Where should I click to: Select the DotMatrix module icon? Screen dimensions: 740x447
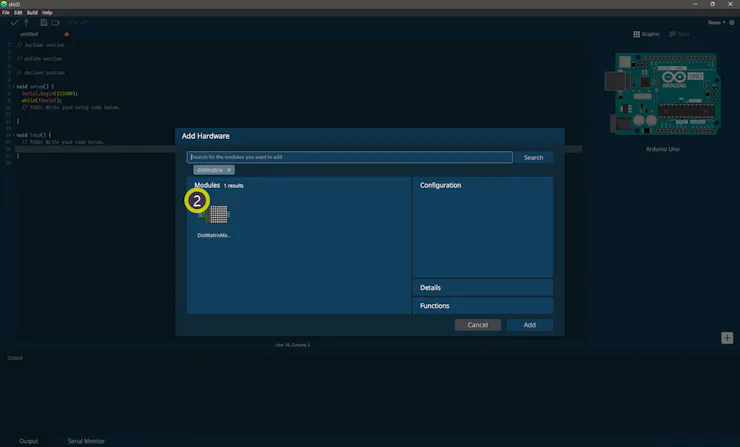coord(214,215)
